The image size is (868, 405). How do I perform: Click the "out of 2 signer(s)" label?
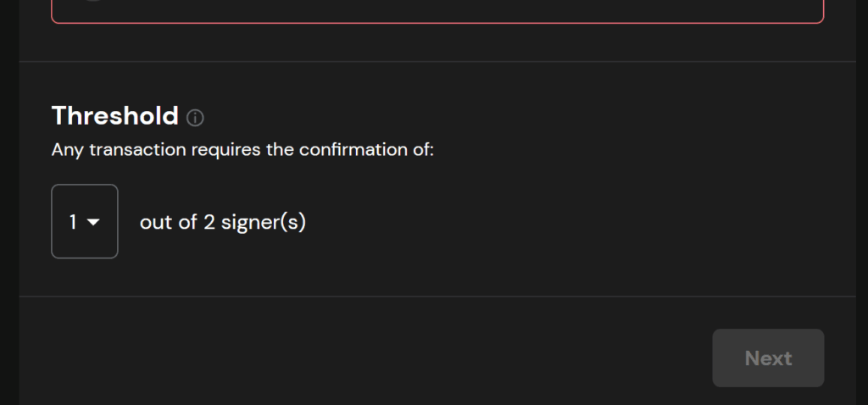click(222, 222)
